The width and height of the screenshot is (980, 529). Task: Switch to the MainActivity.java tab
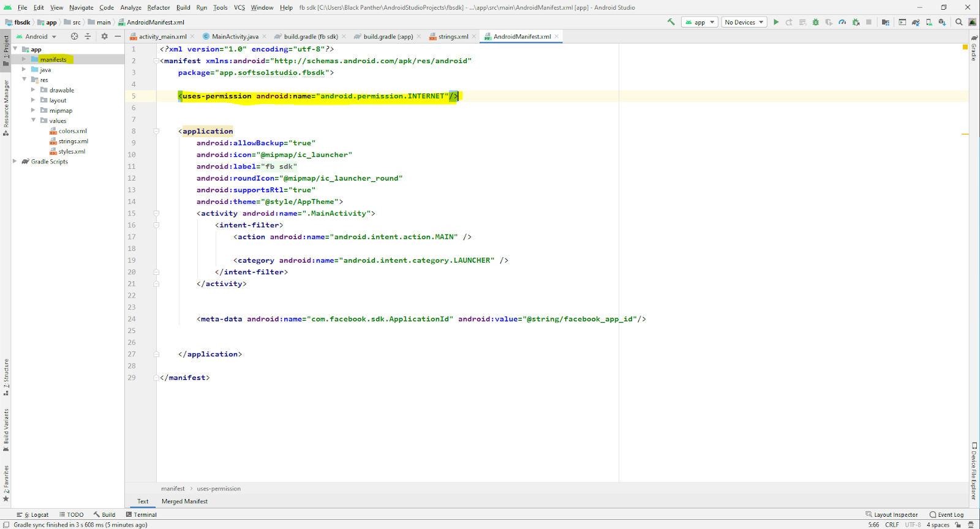click(x=235, y=36)
